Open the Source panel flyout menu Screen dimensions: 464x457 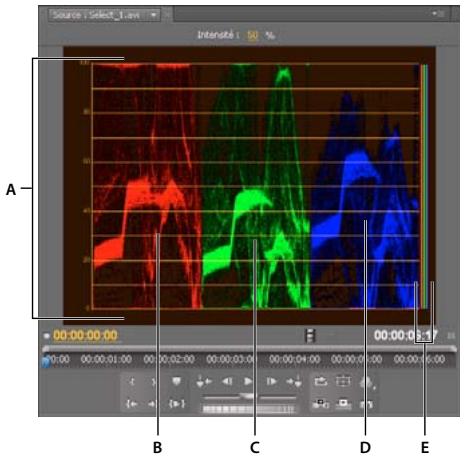pos(437,14)
